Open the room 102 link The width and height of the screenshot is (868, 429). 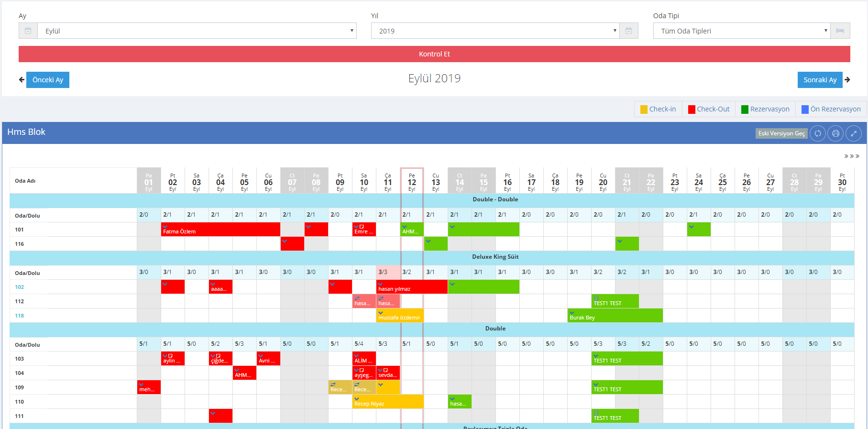tap(20, 287)
